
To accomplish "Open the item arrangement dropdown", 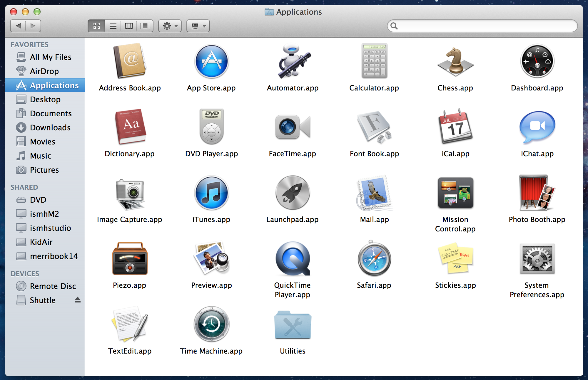I will tap(198, 26).
